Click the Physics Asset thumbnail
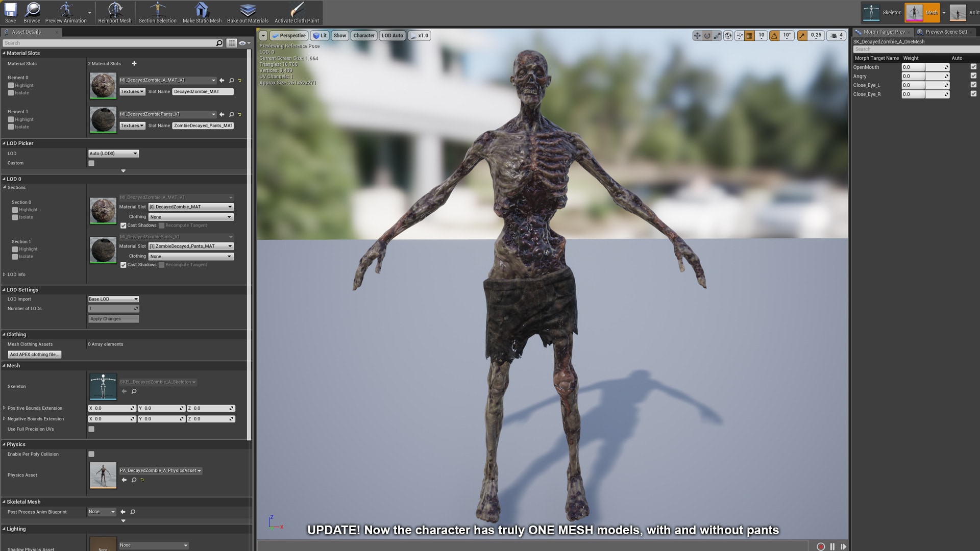This screenshot has height=551, width=980. pos(103,474)
